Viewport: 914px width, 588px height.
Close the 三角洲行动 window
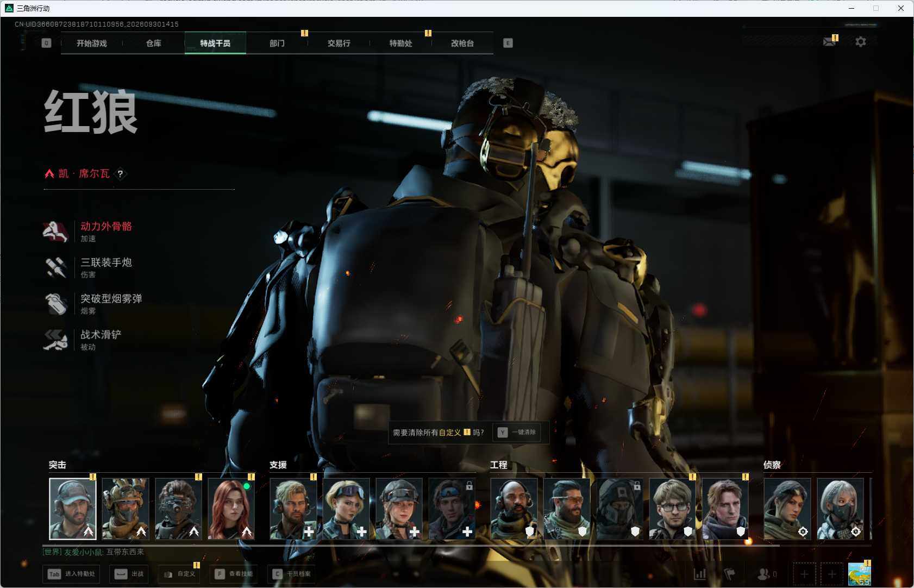[901, 8]
